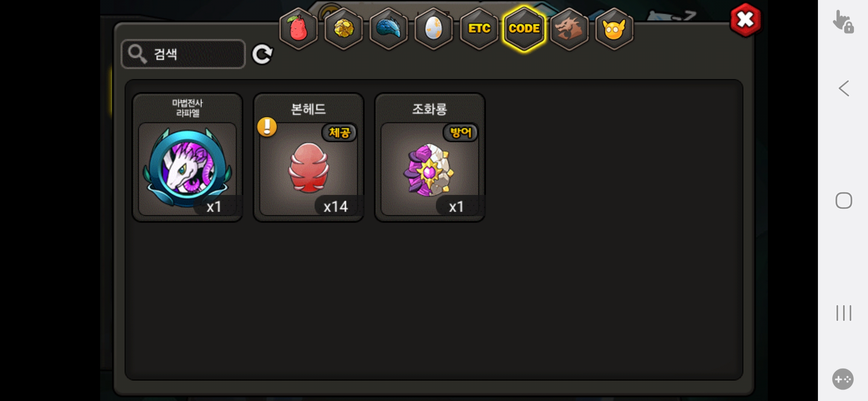Focus the 검색 search input field
The width and height of the screenshot is (868, 401).
tap(183, 54)
